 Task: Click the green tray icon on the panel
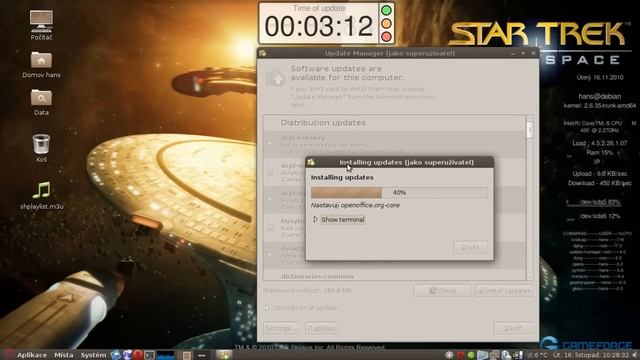click(x=471, y=355)
